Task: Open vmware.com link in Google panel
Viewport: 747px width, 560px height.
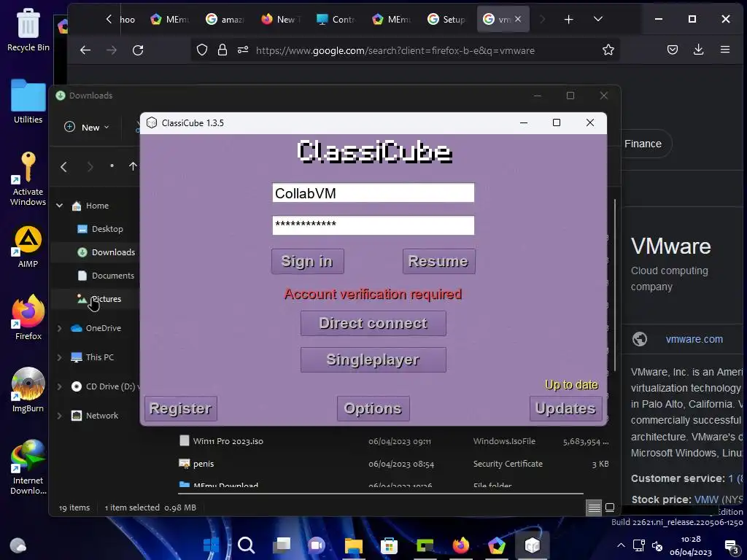Action: tap(694, 339)
